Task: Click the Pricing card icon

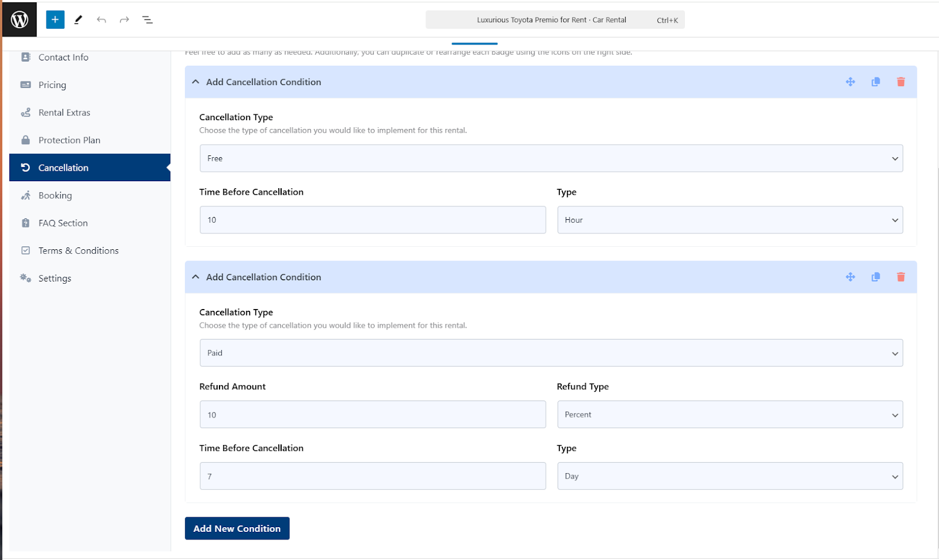Action: 26,84
